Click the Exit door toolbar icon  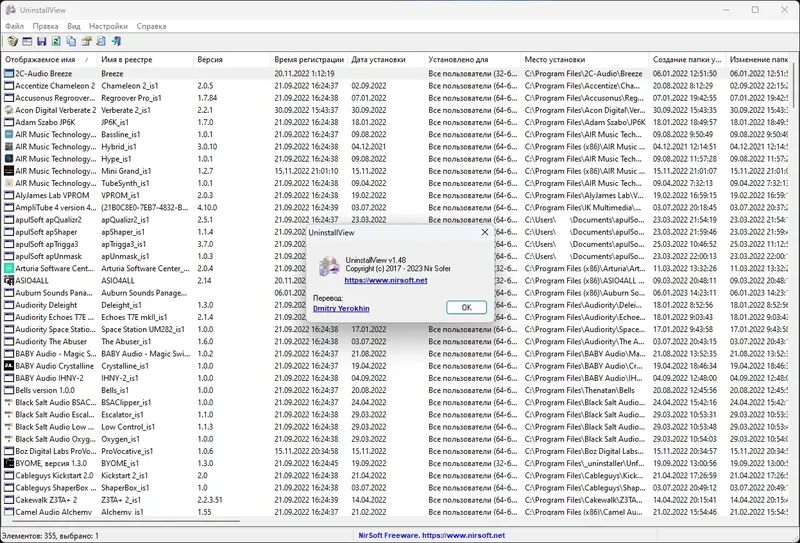pos(116,41)
